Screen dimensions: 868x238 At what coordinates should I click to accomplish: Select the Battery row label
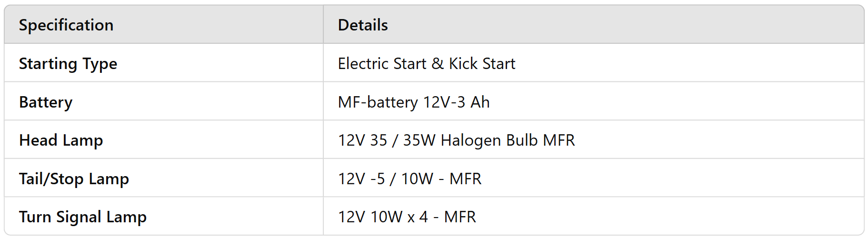pos(46,102)
